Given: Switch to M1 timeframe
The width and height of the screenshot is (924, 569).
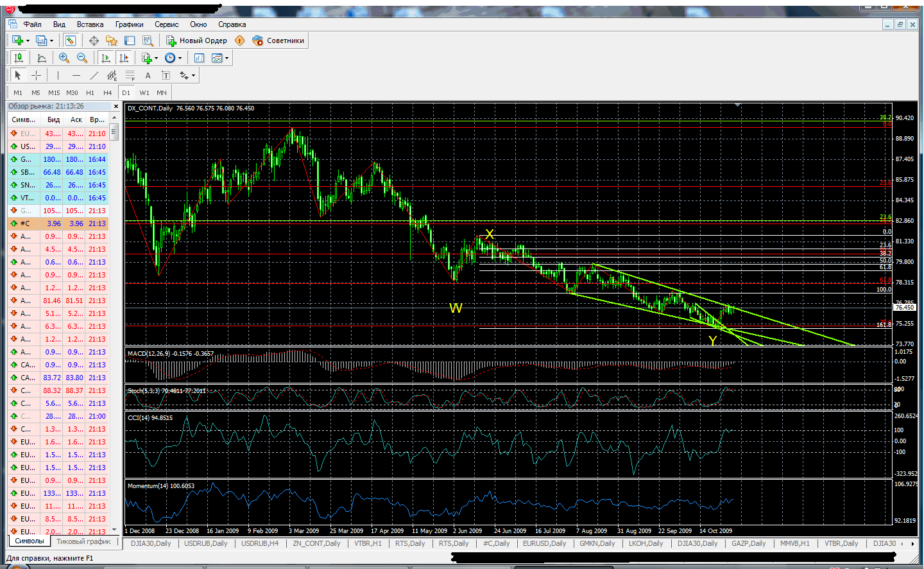Looking at the screenshot, I should point(18,92).
